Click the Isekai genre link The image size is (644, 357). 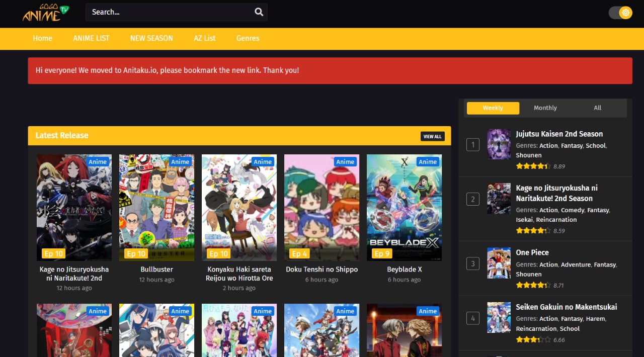pos(524,220)
